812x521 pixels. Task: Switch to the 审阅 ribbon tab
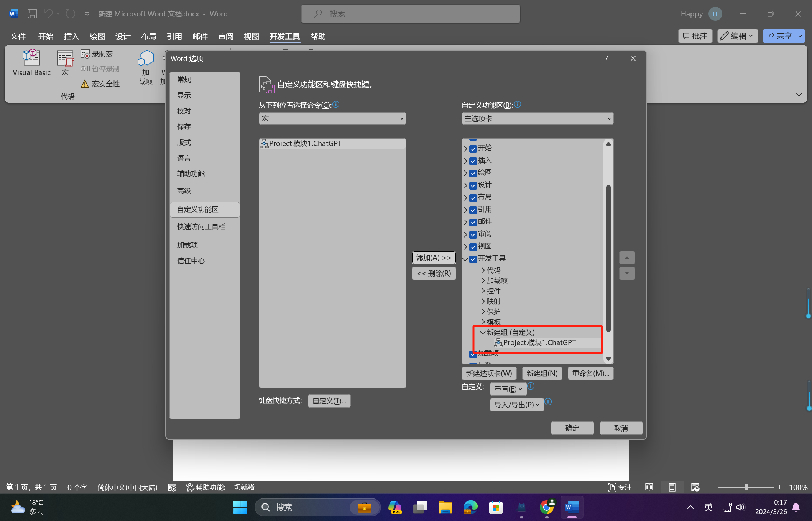coord(225,36)
